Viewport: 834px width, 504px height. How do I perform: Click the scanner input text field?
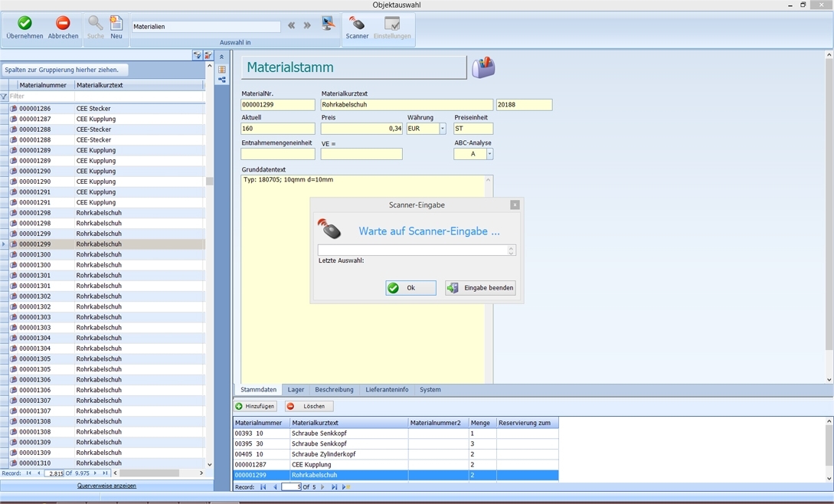(x=414, y=250)
